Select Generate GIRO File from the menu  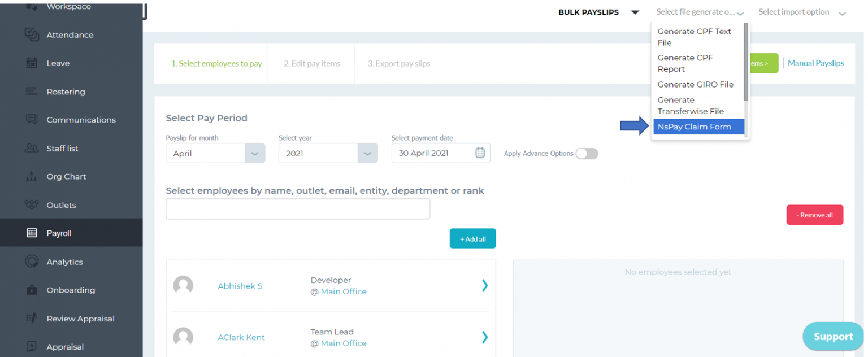695,84
